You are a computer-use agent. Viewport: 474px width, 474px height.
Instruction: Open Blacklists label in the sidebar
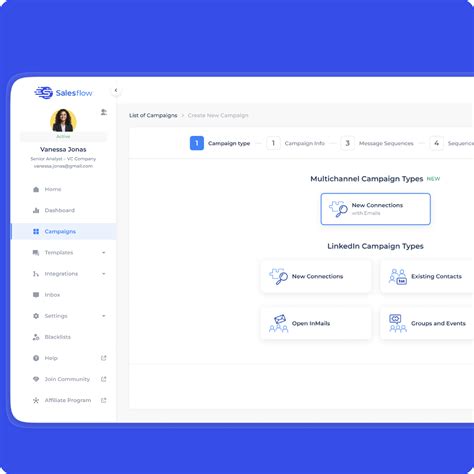pos(58,337)
